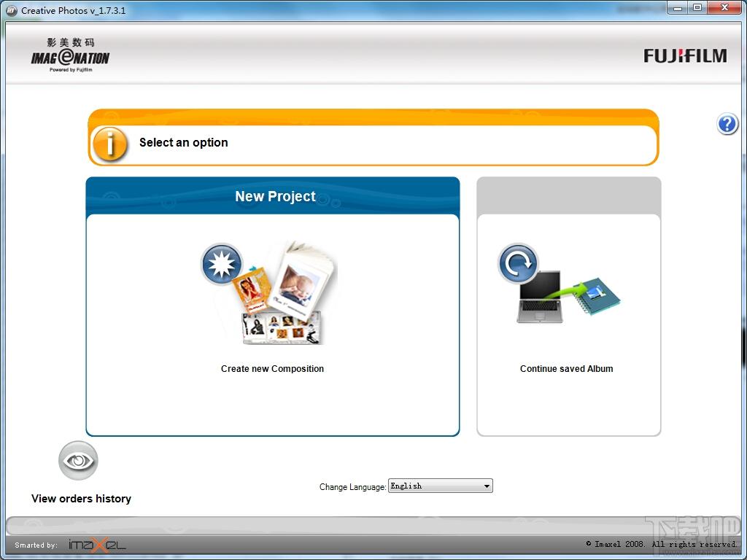Select the English language combo box field
Viewport: 747px width, 560px height.
(x=435, y=486)
